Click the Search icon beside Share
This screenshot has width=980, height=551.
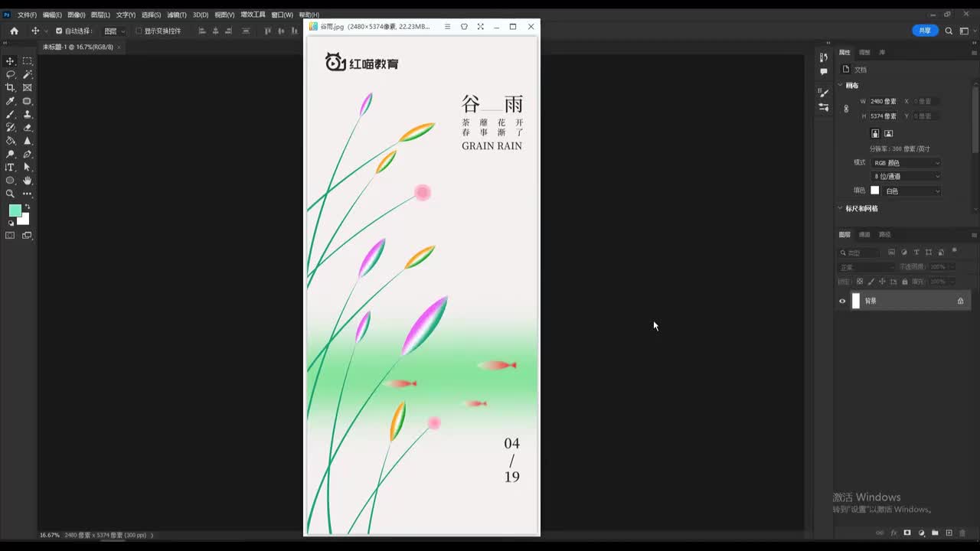pyautogui.click(x=949, y=31)
